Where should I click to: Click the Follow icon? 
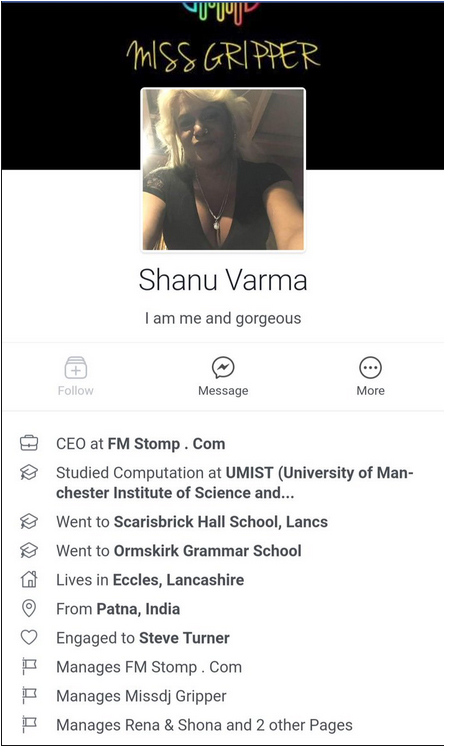76,368
